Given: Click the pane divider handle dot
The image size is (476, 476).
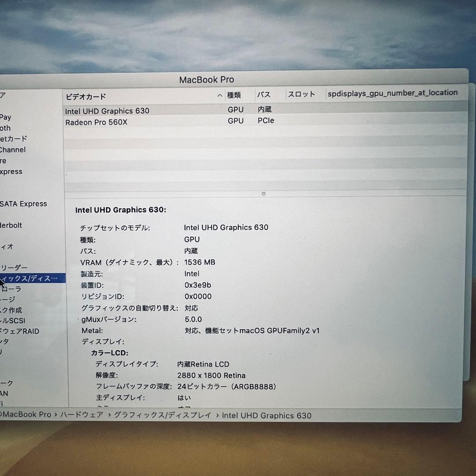Looking at the screenshot, I should 263,193.
